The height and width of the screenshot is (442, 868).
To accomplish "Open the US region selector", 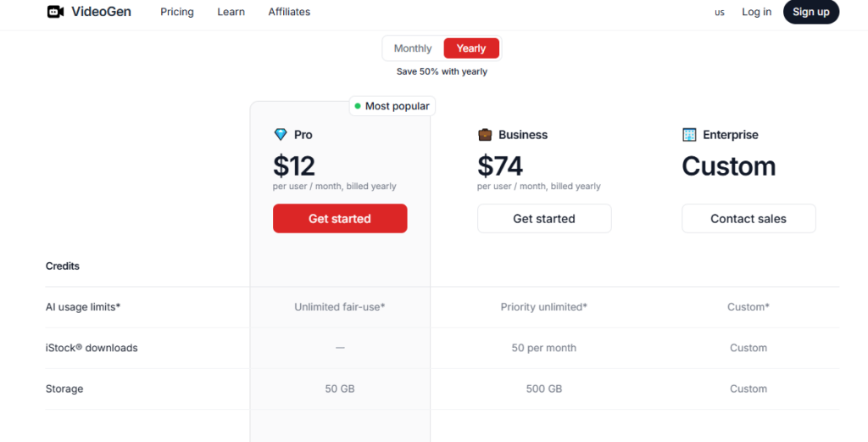I will (720, 13).
